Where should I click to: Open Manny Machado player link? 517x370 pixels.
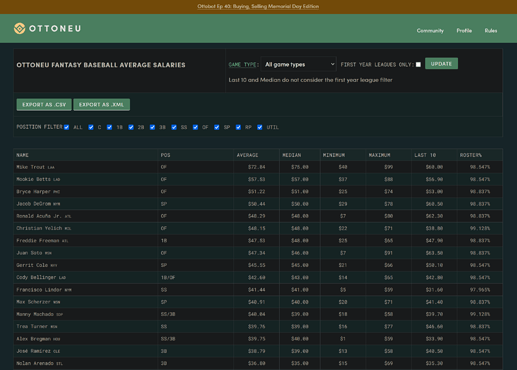[35, 314]
